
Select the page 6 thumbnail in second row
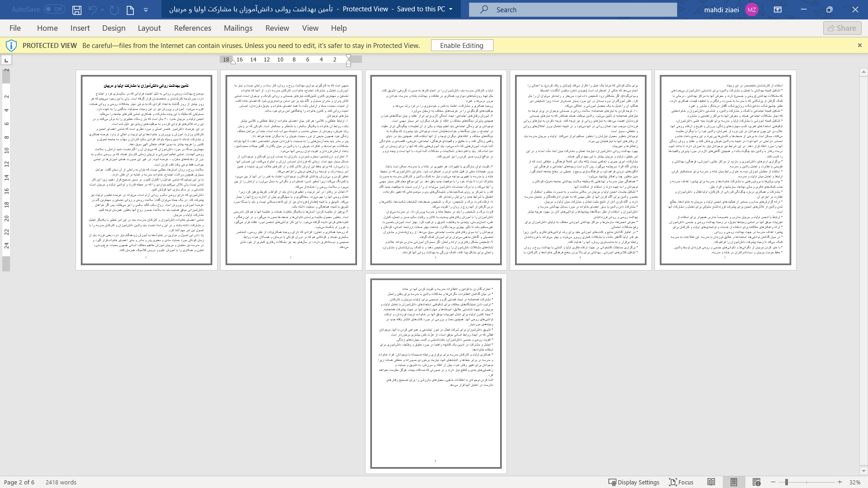click(436, 374)
